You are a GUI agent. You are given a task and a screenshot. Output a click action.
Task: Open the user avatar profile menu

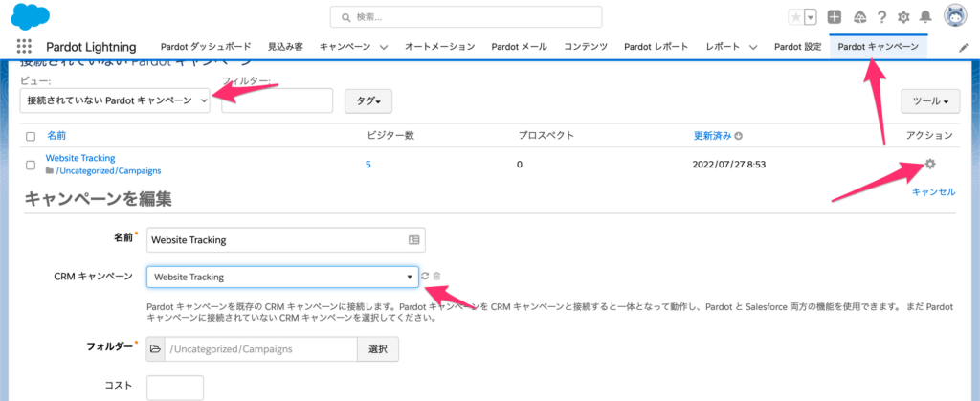point(955,17)
